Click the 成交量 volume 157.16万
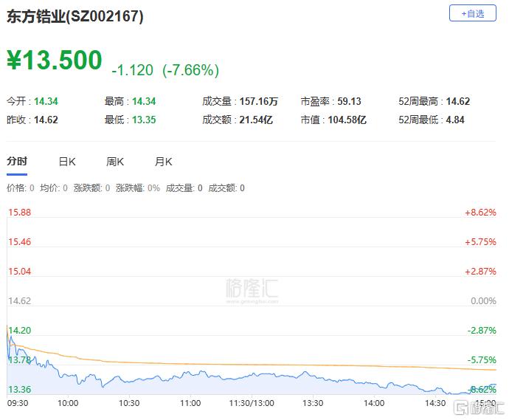 [x=259, y=101]
